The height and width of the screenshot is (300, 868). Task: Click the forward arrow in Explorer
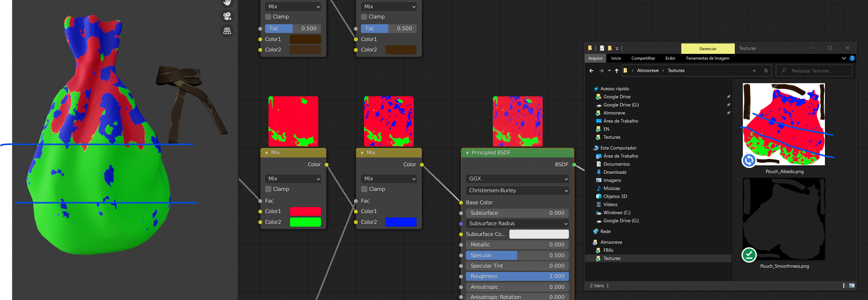coord(601,71)
